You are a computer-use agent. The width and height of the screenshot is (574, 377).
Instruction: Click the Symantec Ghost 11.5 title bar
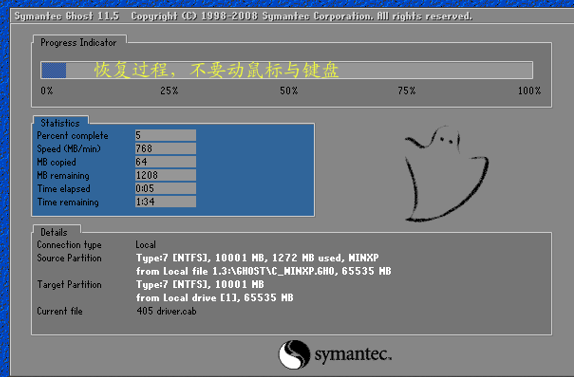[x=292, y=16]
